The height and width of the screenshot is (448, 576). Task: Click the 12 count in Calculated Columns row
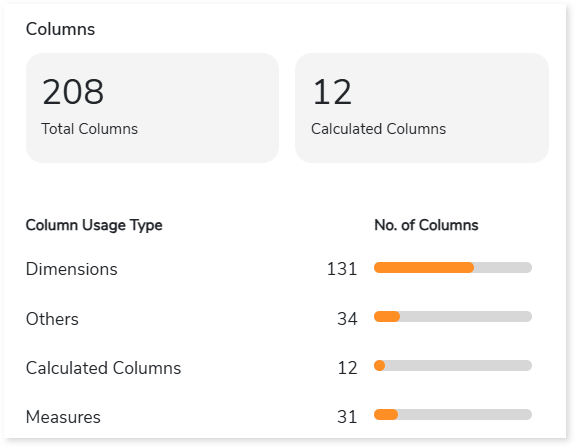347,368
